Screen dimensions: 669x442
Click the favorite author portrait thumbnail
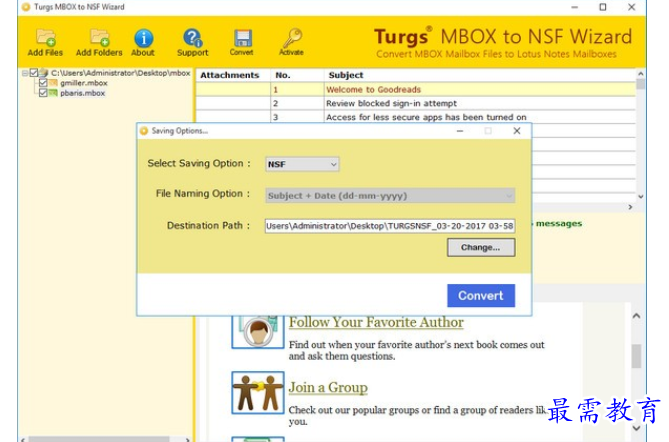[258, 332]
